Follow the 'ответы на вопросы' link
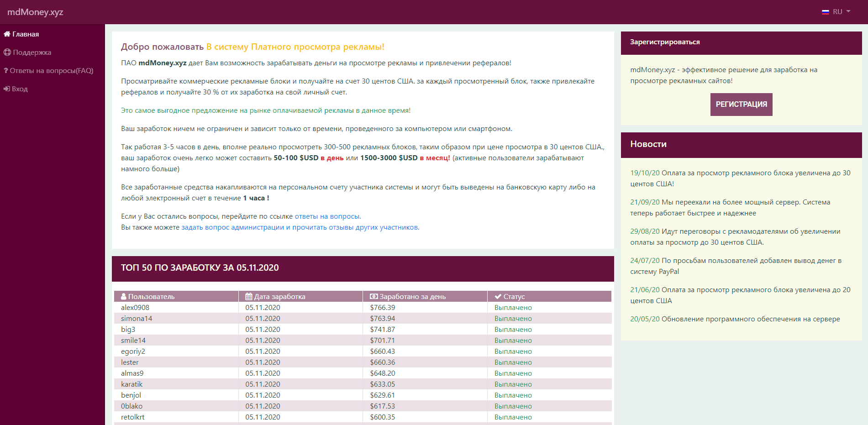 [327, 216]
